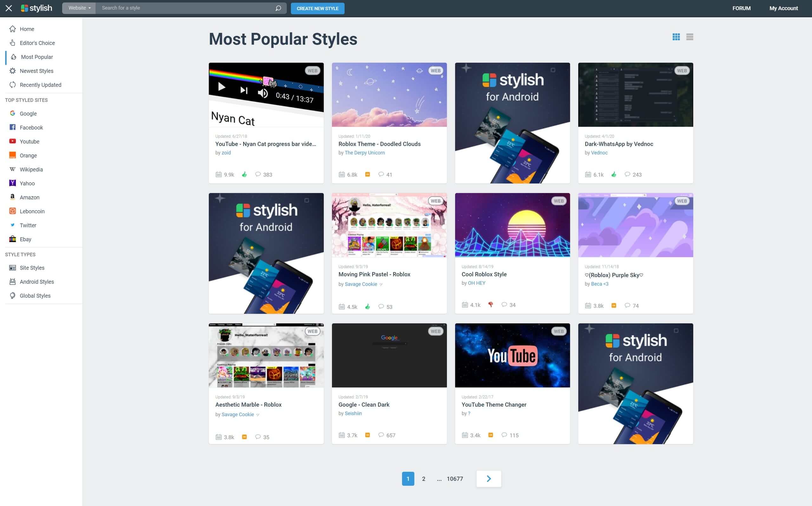Image resolution: width=812 pixels, height=506 pixels.
Task: Open 'Moving Pink Pastel - Roblox' title
Action: (x=374, y=274)
